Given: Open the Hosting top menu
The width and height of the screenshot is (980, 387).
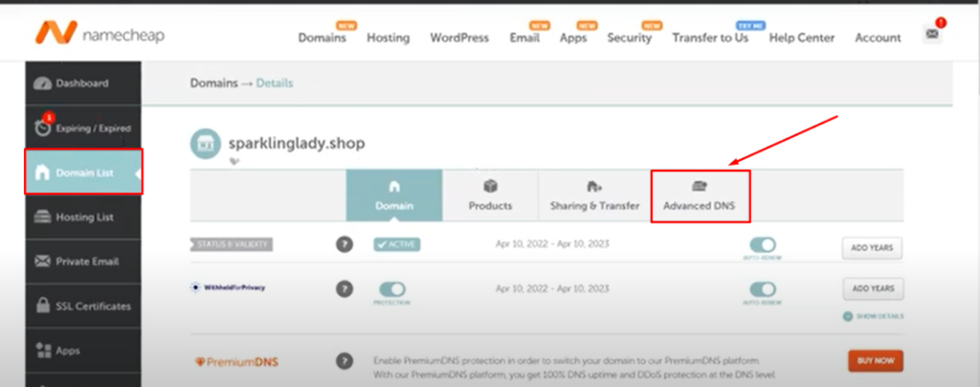Looking at the screenshot, I should [389, 37].
